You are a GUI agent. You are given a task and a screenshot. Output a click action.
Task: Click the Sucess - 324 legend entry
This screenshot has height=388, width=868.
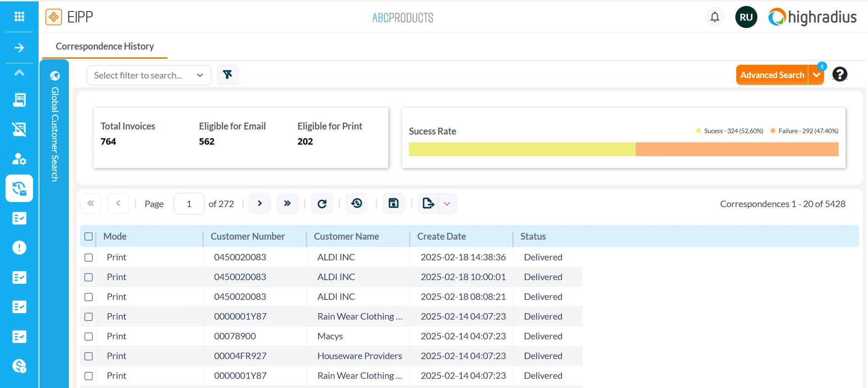click(x=730, y=131)
